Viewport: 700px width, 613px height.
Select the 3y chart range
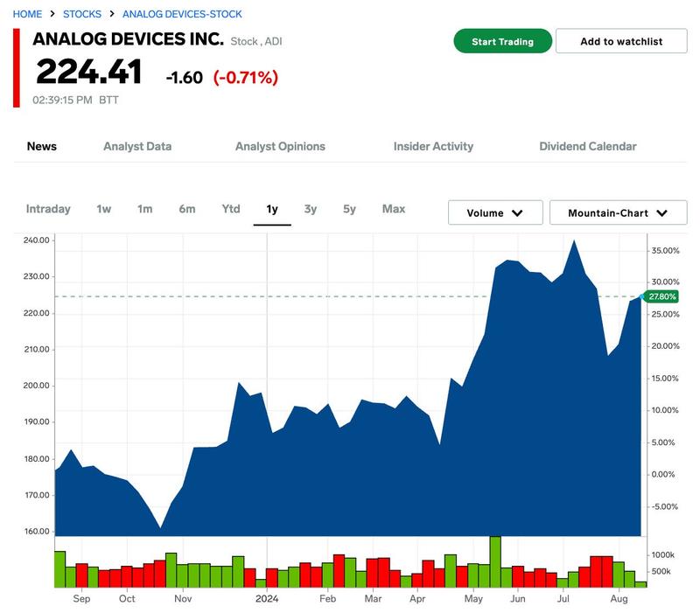[x=311, y=209]
